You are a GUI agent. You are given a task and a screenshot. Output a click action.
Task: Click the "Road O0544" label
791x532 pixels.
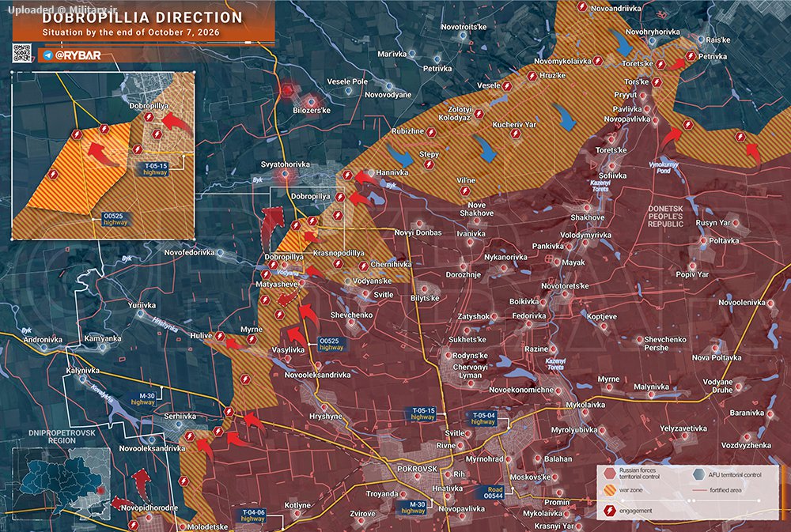pos(494,492)
